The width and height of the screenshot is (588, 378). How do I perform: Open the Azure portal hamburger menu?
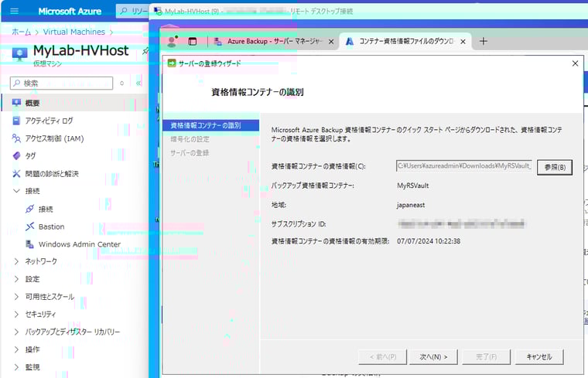(14, 12)
